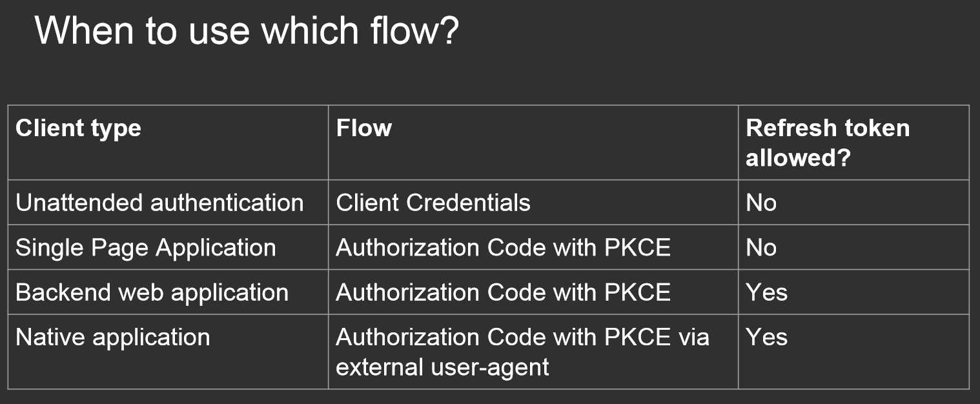Select the 'No' cell in the Client Credentials row
This screenshot has width=980, height=404.
click(x=853, y=202)
